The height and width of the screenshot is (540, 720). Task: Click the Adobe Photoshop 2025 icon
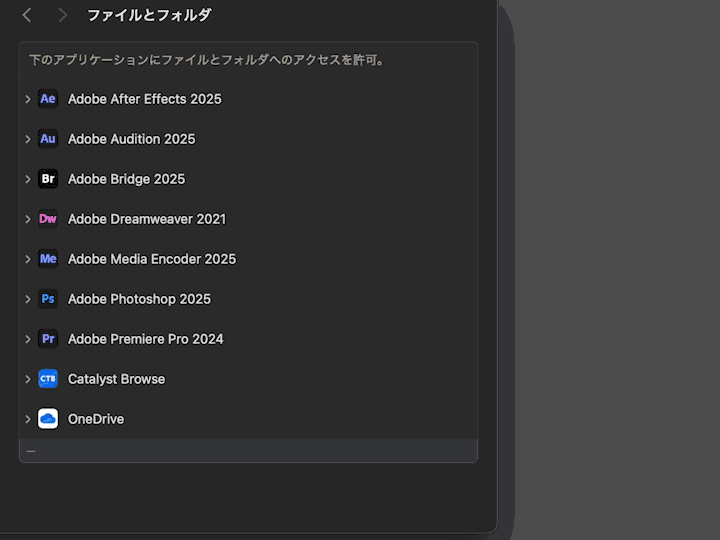coord(48,298)
